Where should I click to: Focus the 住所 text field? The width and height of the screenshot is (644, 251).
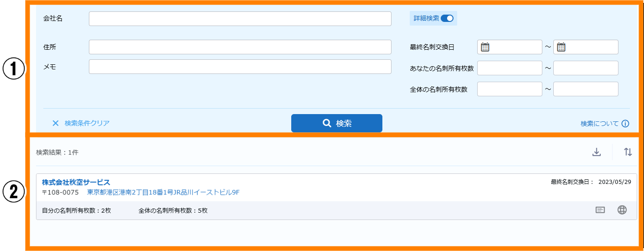[240, 47]
